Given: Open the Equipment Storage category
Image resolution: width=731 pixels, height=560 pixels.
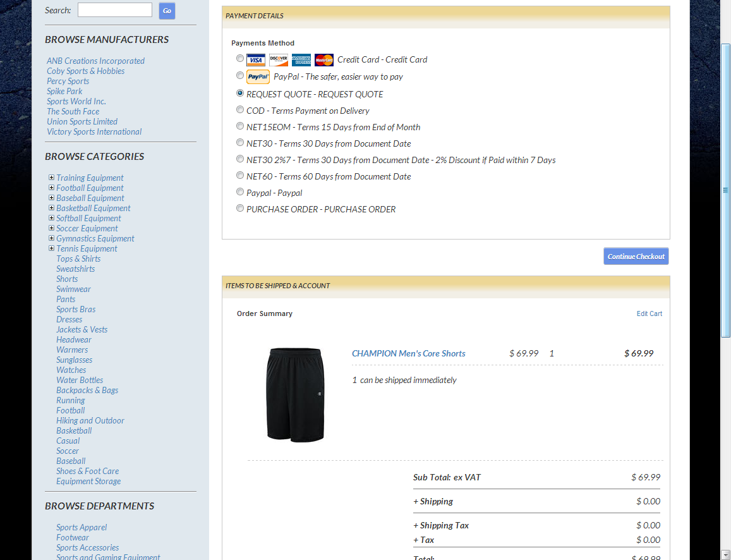Looking at the screenshot, I should (88, 482).
